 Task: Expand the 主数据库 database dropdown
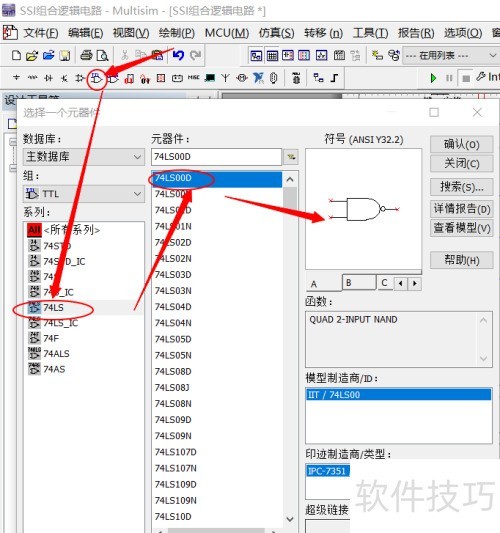pos(84,157)
